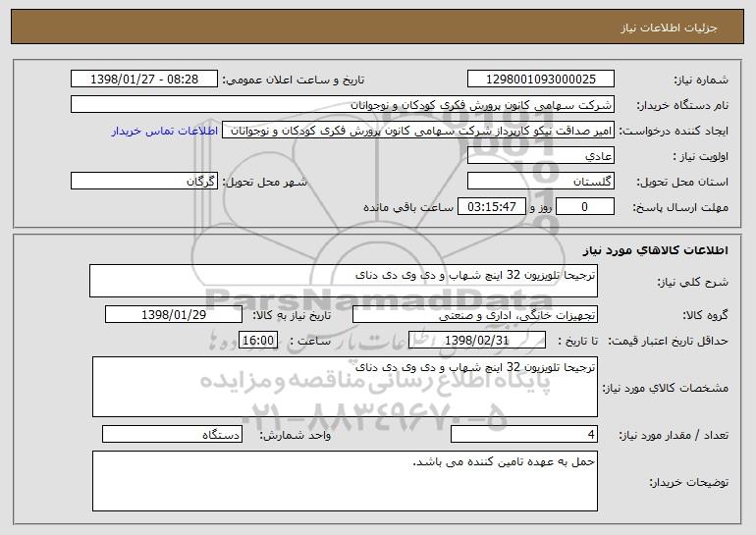Click the label تاریخ نیاز به کالا
The width and height of the screenshot is (756, 535).
coord(292,315)
